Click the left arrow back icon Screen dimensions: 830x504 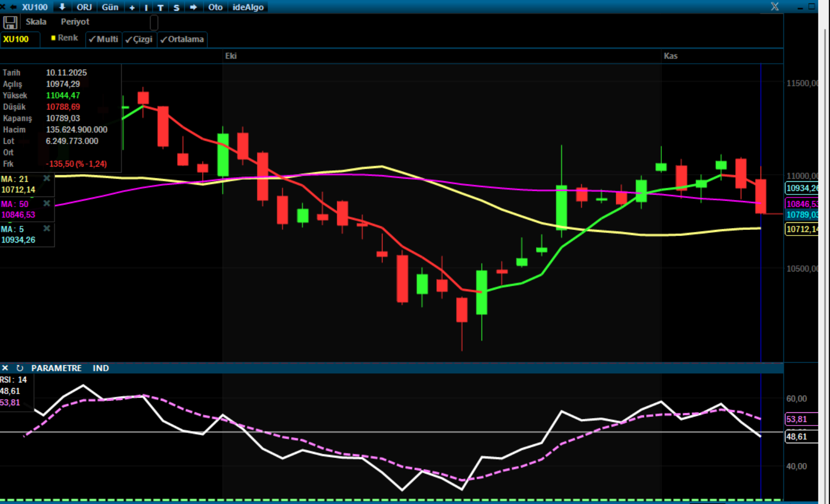[13, 7]
